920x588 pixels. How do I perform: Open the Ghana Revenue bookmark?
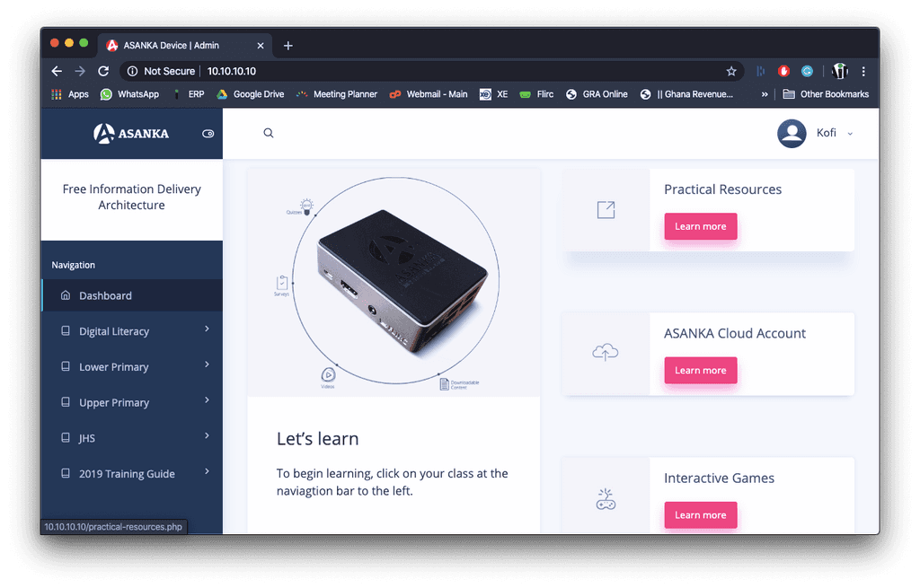point(686,94)
